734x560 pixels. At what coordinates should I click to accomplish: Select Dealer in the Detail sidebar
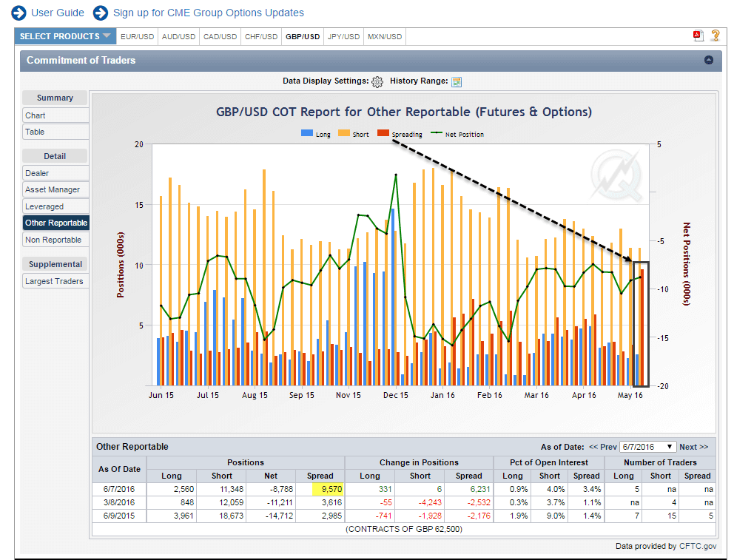pos(55,172)
